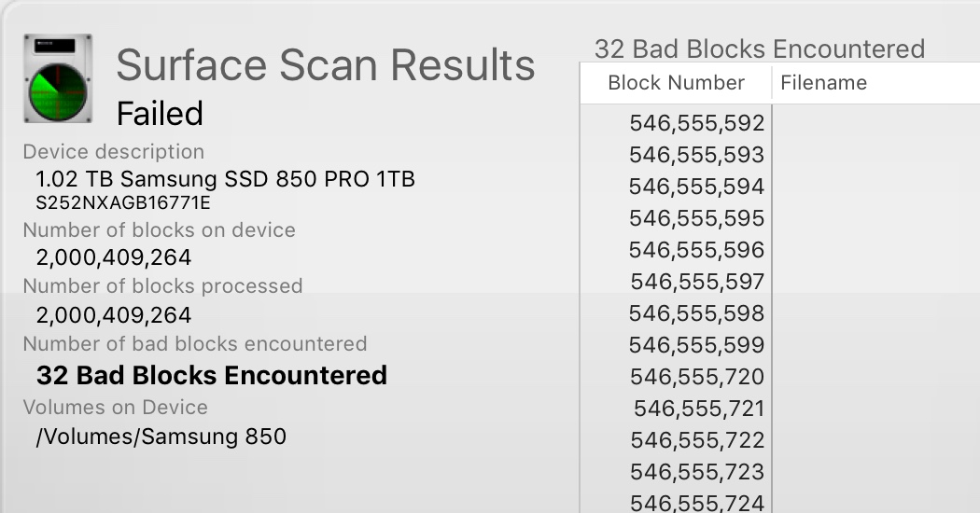This screenshot has width=980, height=513.
Task: Select bad block row 546,555,595
Action: (696, 218)
